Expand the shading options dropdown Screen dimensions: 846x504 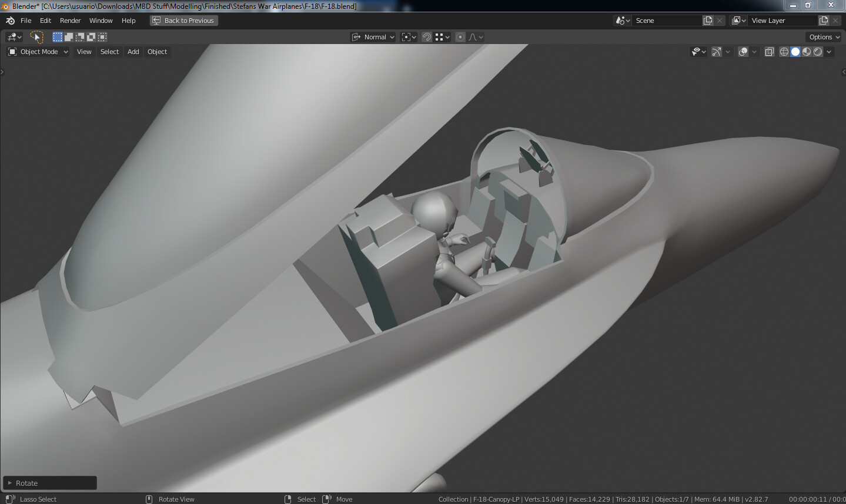click(x=829, y=52)
